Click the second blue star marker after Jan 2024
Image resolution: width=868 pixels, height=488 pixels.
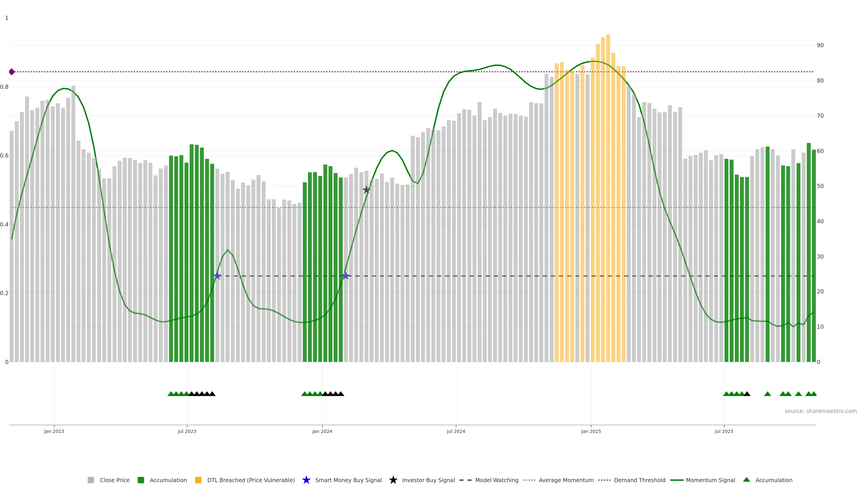coord(346,276)
